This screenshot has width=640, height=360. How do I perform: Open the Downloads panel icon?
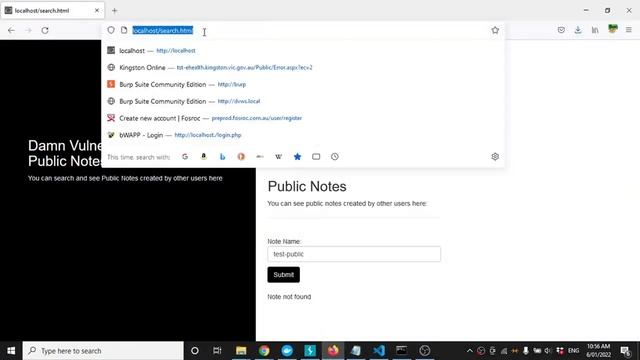click(x=578, y=30)
